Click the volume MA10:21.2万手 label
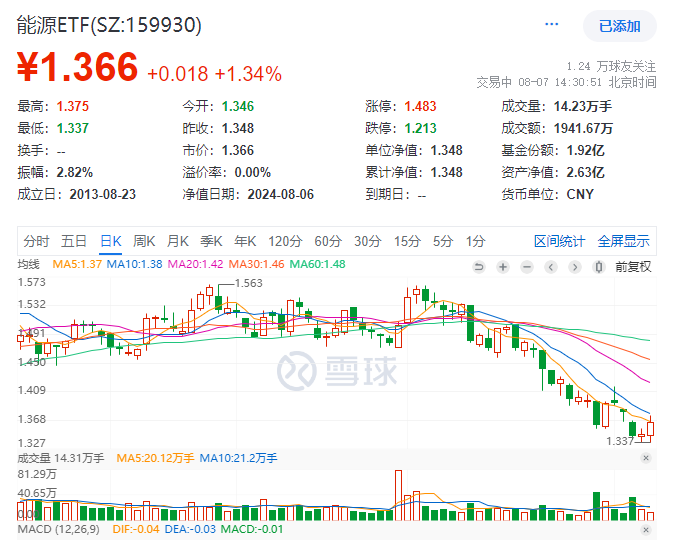675x540 pixels. [x=238, y=458]
